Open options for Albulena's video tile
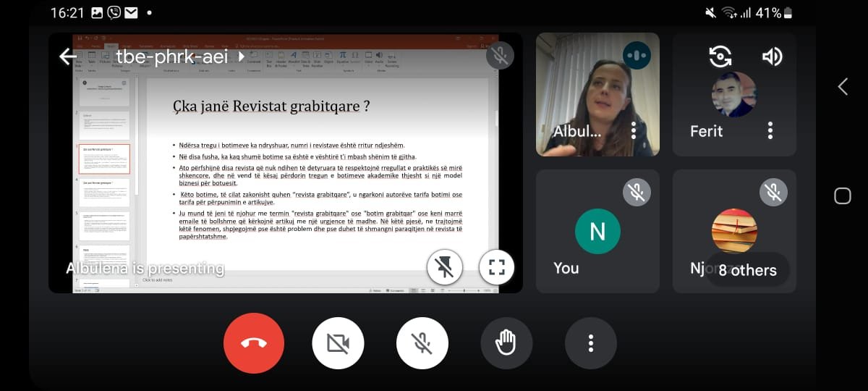 point(634,130)
